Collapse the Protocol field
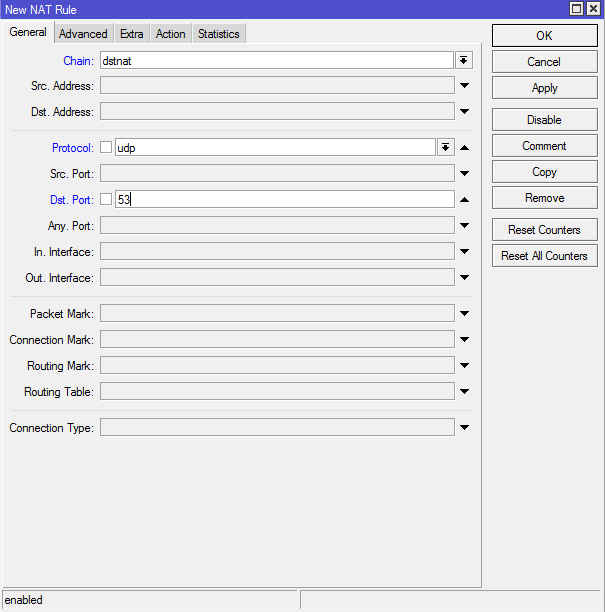Viewport: 605px width, 612px height. point(464,148)
